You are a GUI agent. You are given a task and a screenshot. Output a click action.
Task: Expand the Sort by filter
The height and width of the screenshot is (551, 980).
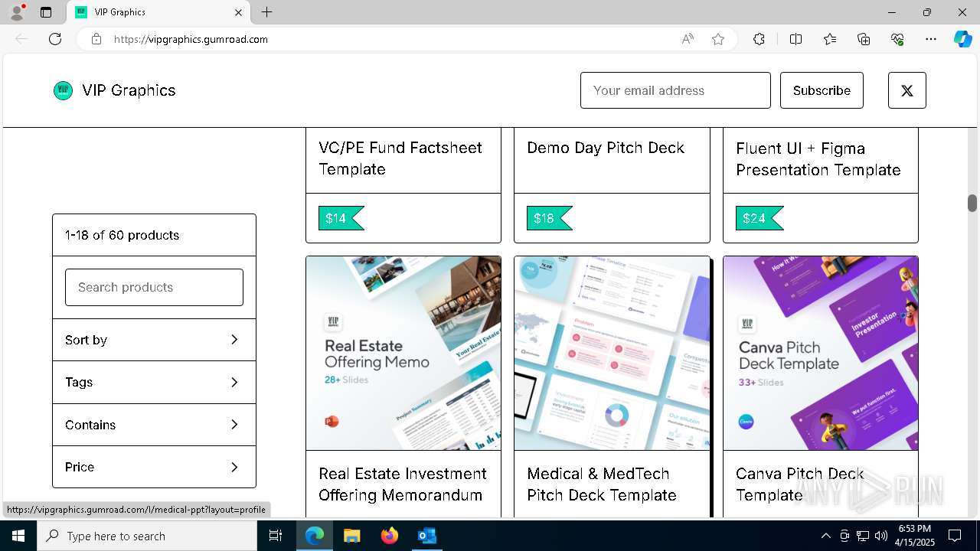[x=154, y=340]
